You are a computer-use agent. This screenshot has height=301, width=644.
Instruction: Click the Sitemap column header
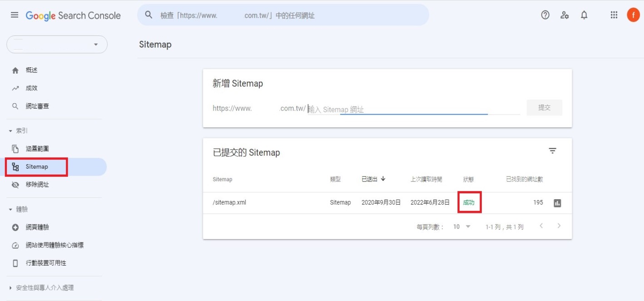[x=223, y=179]
